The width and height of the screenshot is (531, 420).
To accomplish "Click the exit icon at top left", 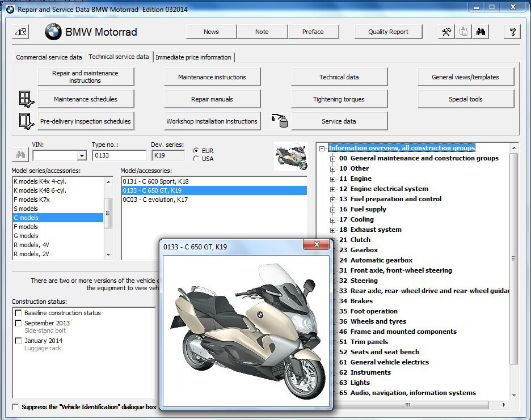I will (x=20, y=32).
